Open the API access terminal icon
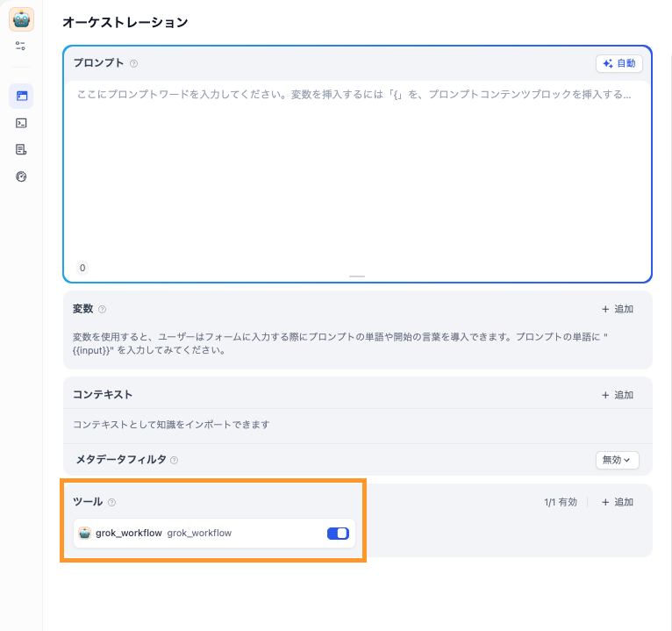Image resolution: width=672 pixels, height=631 pixels. point(21,124)
